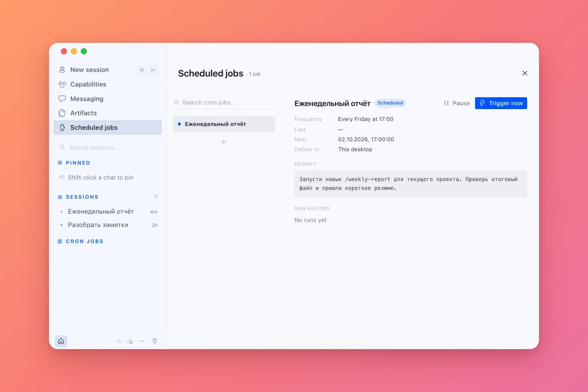Viewport: 588px width, 392px height.
Task: Click the Search cron jobs field
Action: coord(224,103)
